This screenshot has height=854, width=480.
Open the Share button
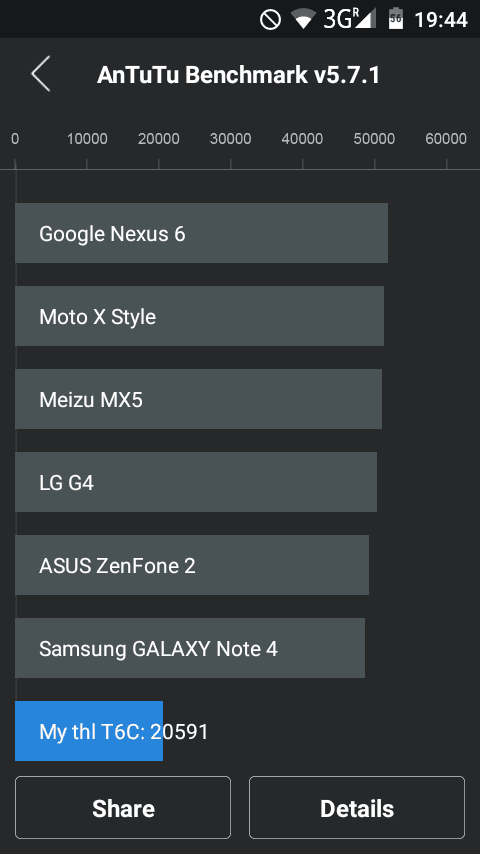[123, 808]
